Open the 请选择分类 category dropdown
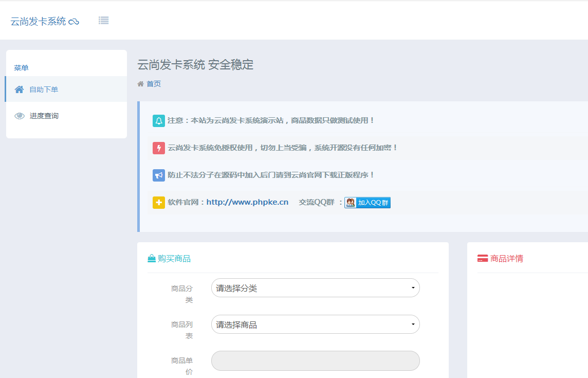The height and width of the screenshot is (378, 588). (x=315, y=288)
